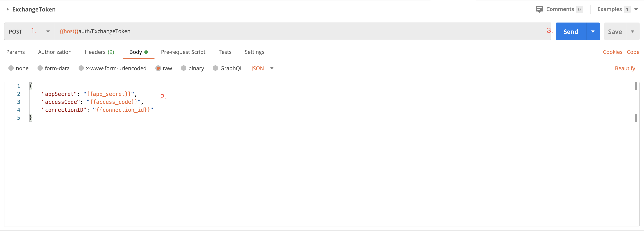Beautify the JSON body
This screenshot has height=231, width=644.
click(x=625, y=68)
